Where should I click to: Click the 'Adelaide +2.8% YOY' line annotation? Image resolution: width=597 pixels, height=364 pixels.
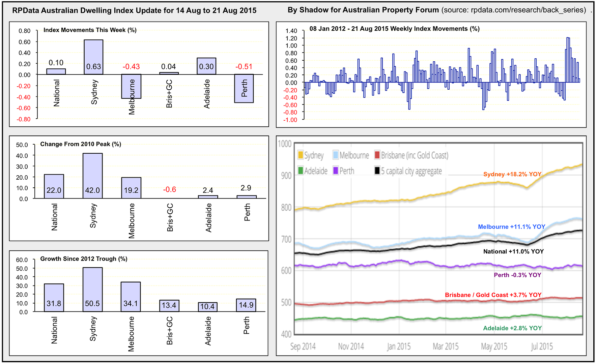[x=512, y=328]
